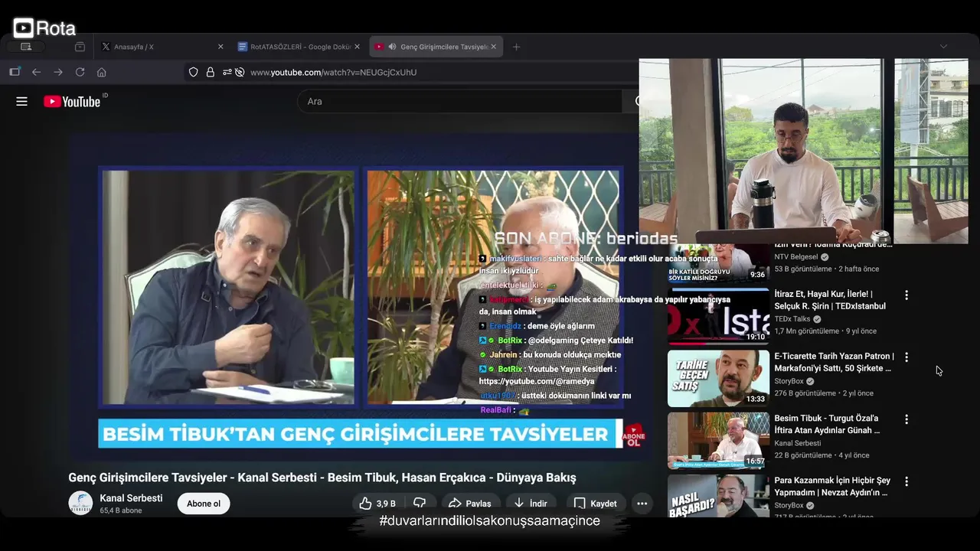This screenshot has width=980, height=551.
Task: Focus the YouTube Ara search field
Action: click(459, 101)
